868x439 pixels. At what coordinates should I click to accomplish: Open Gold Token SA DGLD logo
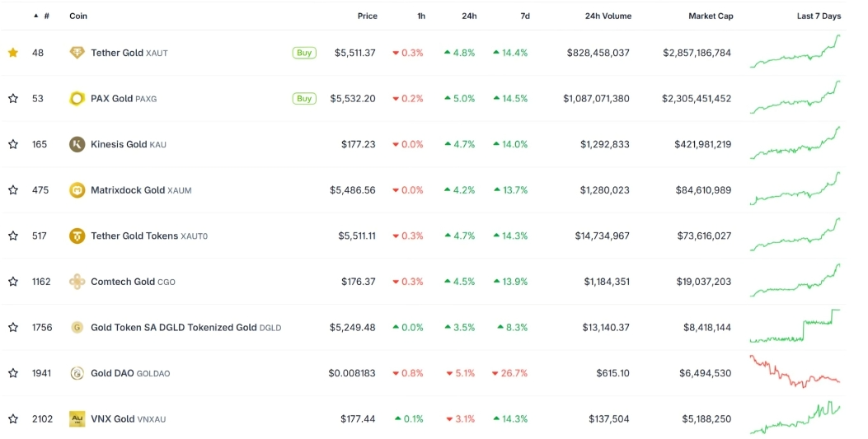[x=77, y=327]
